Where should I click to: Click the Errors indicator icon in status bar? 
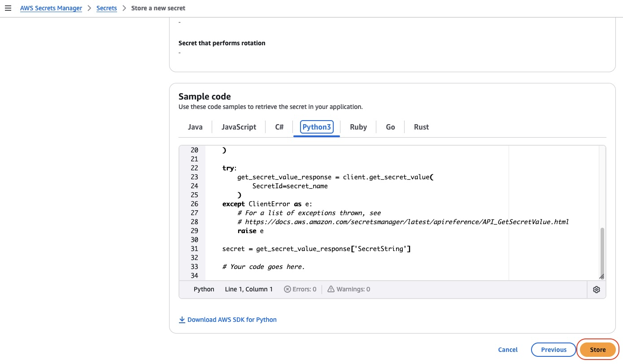coord(287,289)
